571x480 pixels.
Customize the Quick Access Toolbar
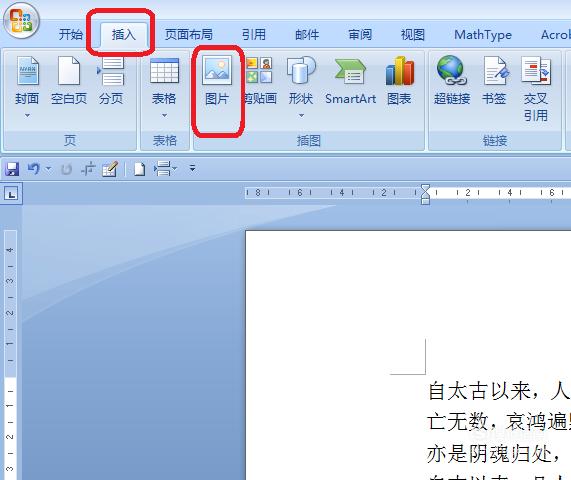[x=192, y=168]
